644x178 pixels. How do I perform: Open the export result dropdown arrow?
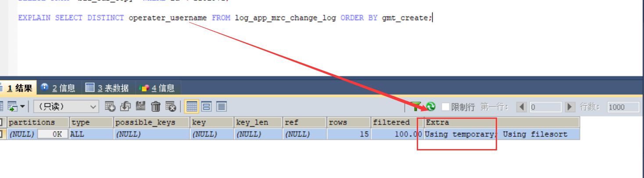(x=22, y=106)
